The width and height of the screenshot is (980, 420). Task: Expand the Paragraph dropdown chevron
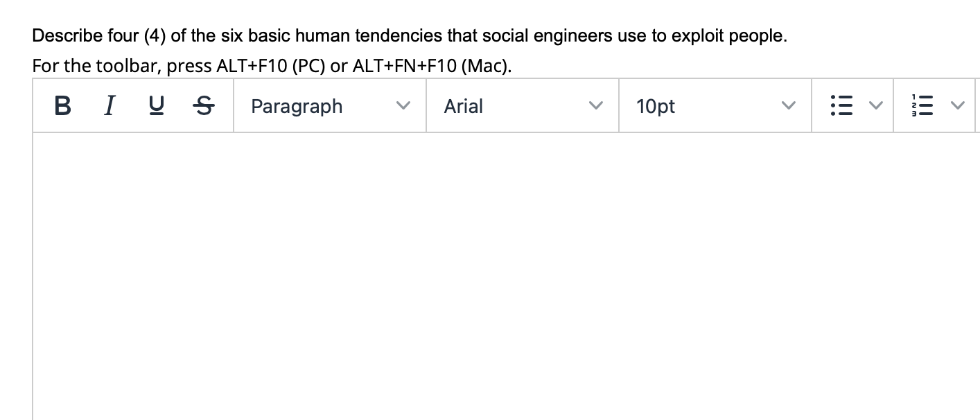coord(404,106)
